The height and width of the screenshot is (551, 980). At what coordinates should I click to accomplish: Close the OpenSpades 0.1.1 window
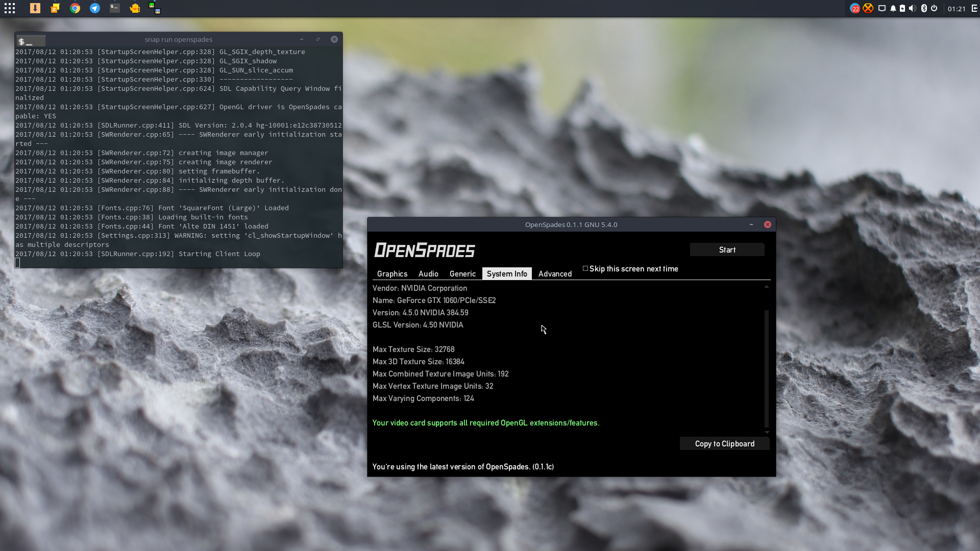[x=768, y=224]
